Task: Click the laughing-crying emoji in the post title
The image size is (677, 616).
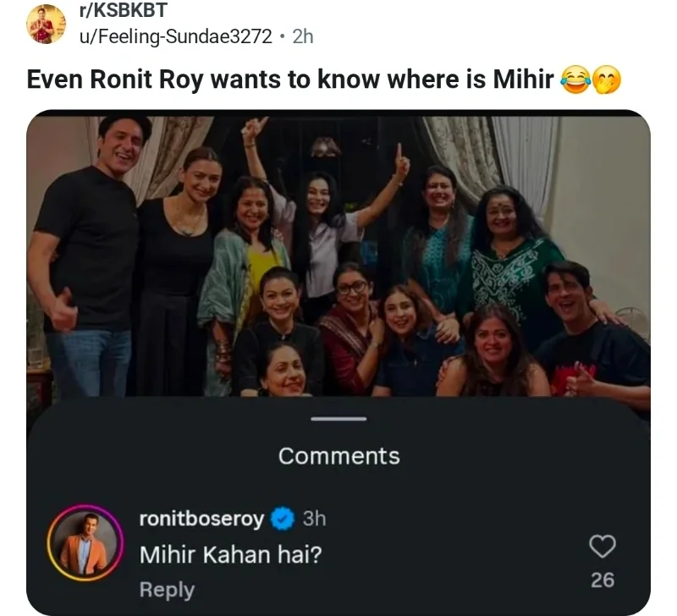Action: point(575,80)
